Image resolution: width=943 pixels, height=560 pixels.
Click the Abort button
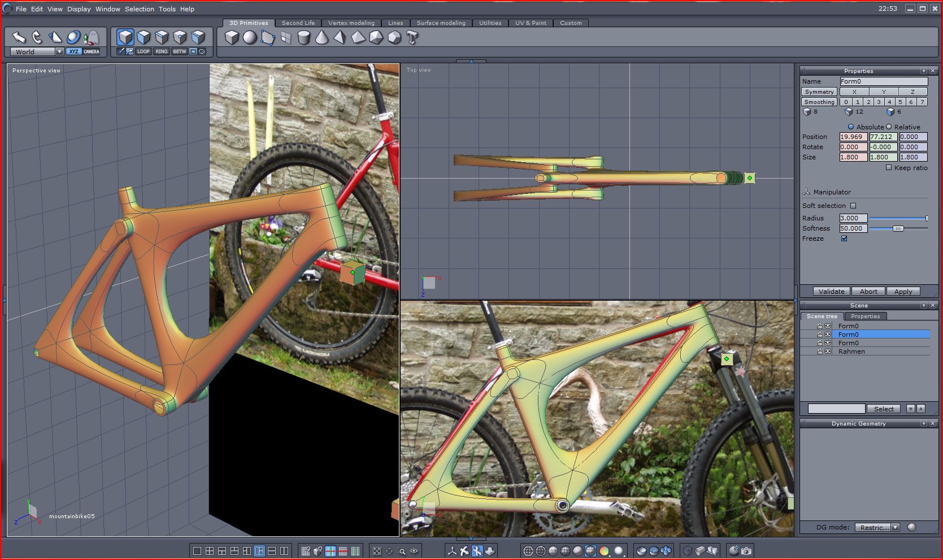868,292
